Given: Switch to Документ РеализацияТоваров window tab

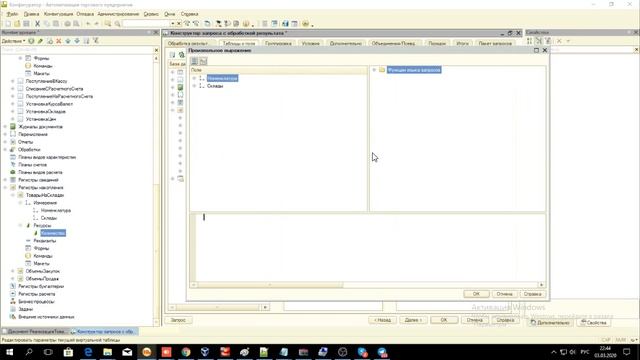Looking at the screenshot, I should [x=35, y=331].
